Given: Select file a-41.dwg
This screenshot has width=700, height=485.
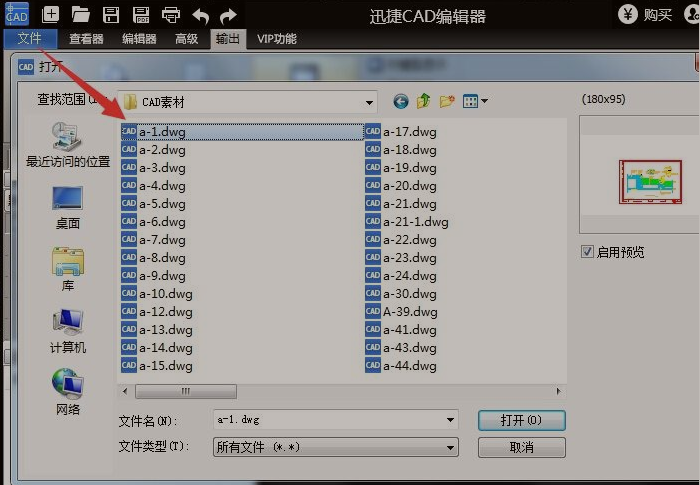Looking at the screenshot, I should click(401, 329).
